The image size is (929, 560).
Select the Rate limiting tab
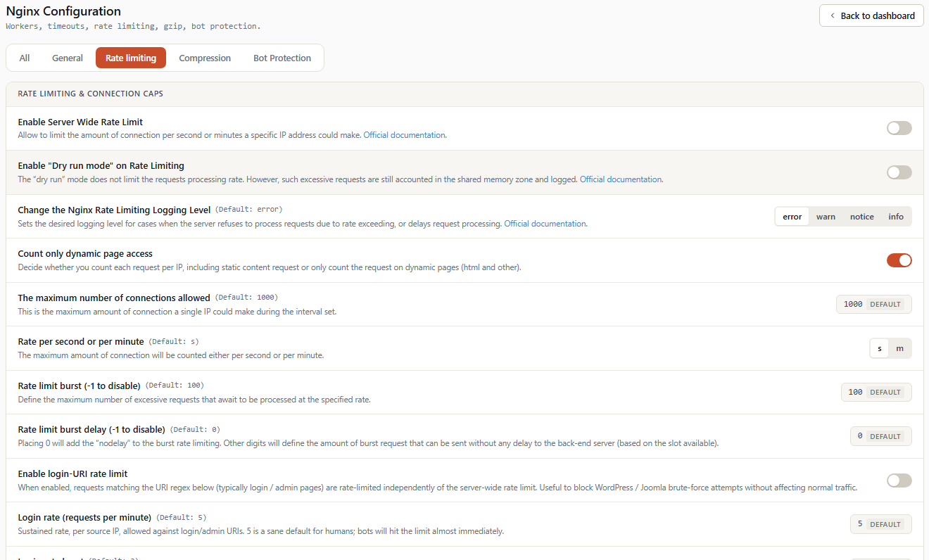pos(131,58)
